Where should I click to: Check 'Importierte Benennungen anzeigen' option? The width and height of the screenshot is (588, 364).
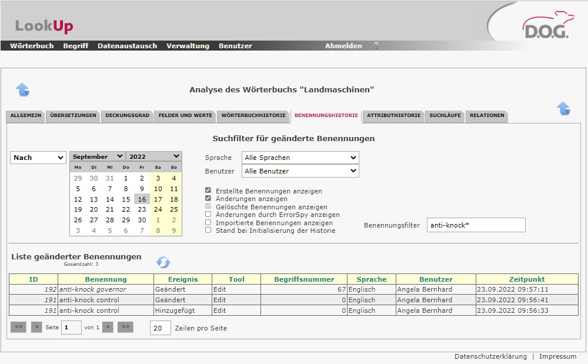[x=208, y=223]
